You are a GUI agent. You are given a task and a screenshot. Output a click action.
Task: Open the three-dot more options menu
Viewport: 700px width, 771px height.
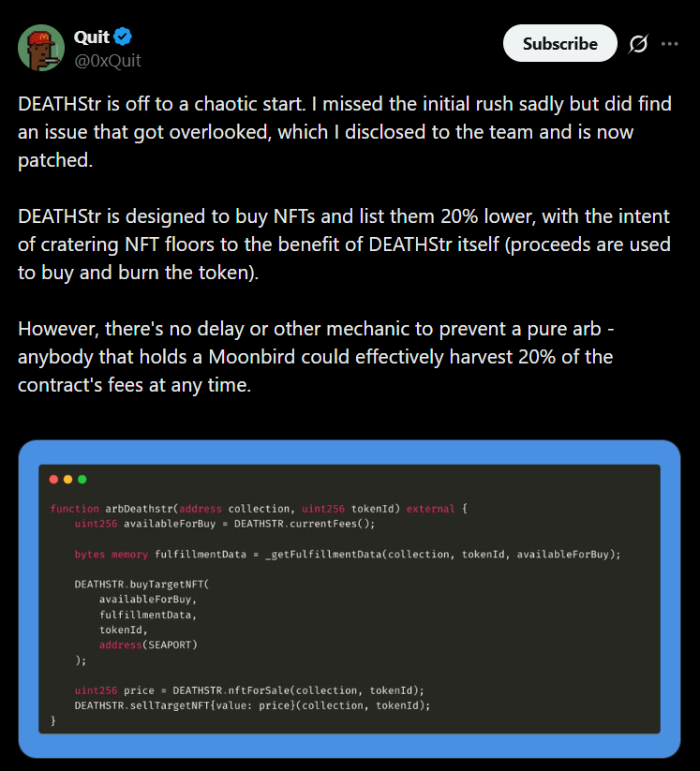pyautogui.click(x=669, y=44)
